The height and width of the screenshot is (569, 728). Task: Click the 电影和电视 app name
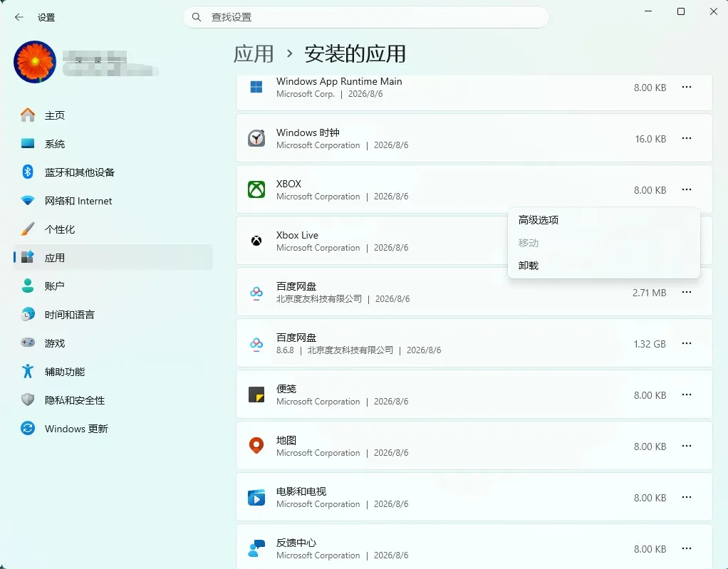click(301, 491)
